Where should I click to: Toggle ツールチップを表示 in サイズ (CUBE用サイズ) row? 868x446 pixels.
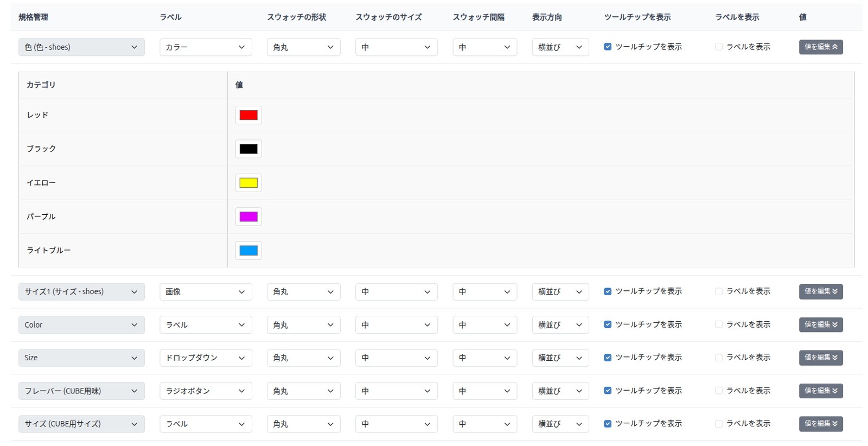[x=608, y=424]
